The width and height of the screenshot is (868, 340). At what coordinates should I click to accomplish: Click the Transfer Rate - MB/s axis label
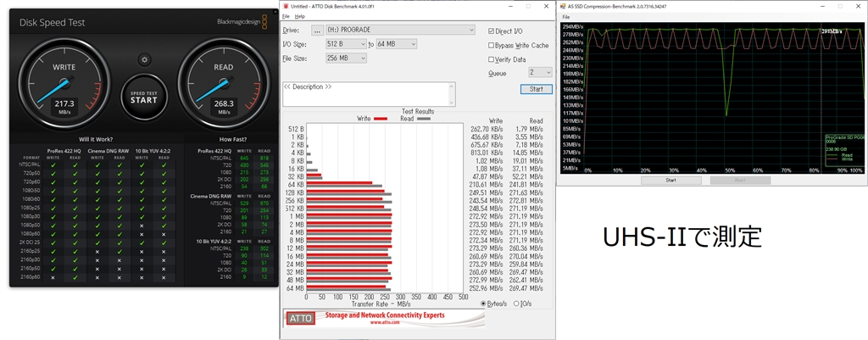381,304
